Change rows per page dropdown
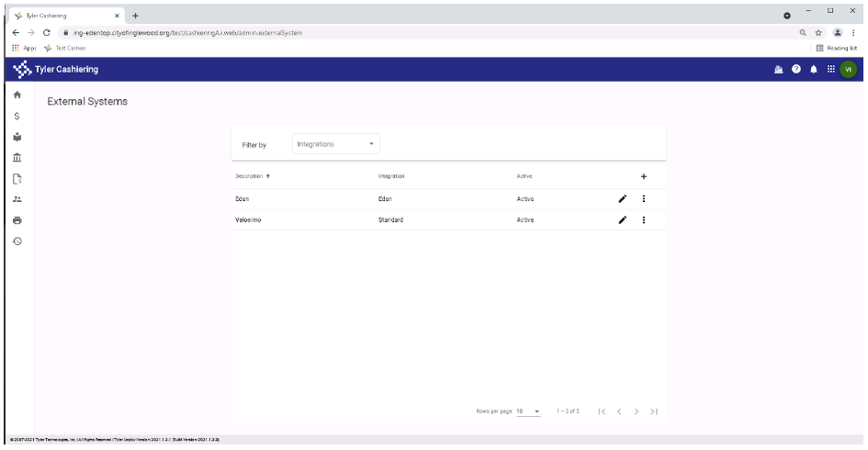 point(528,411)
